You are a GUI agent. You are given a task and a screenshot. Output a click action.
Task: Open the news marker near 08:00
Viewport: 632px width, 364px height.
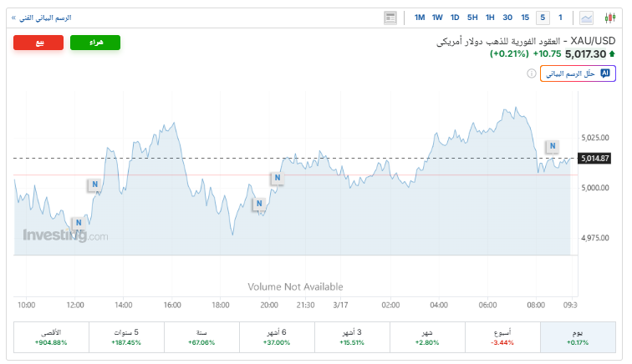552,147
